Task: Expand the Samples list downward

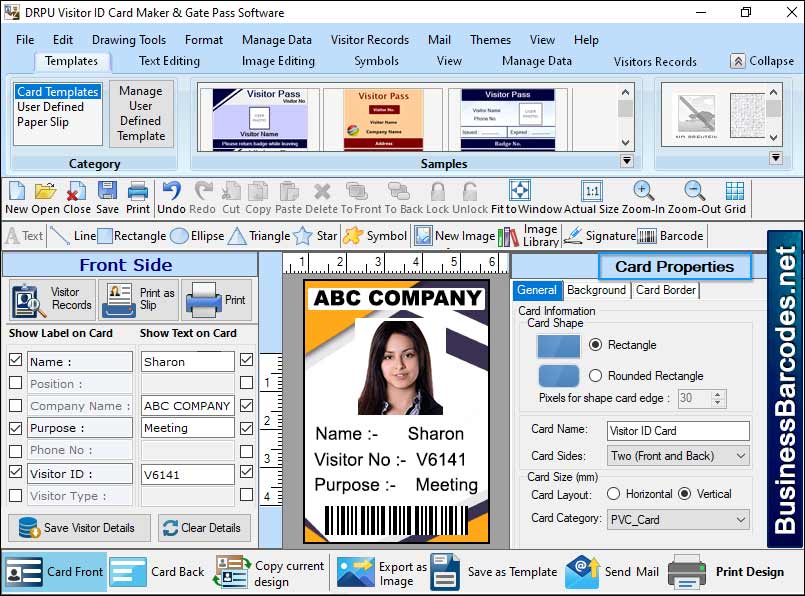Action: 629,158
